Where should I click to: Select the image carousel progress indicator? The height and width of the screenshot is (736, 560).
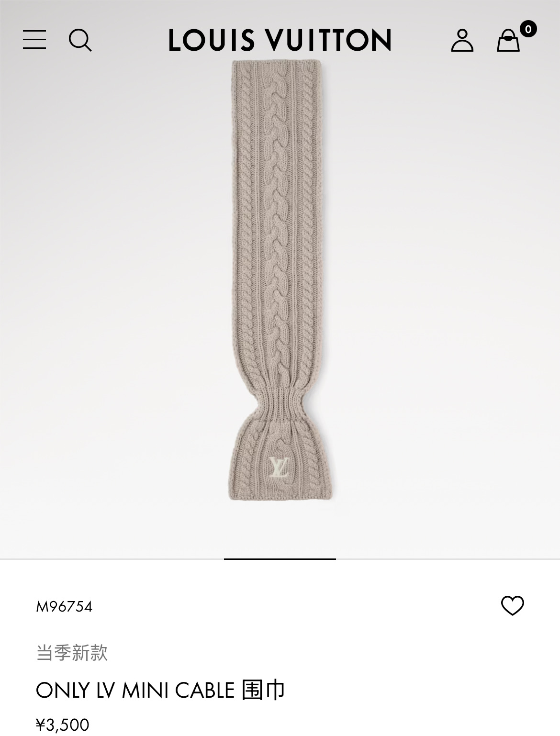[x=280, y=558]
